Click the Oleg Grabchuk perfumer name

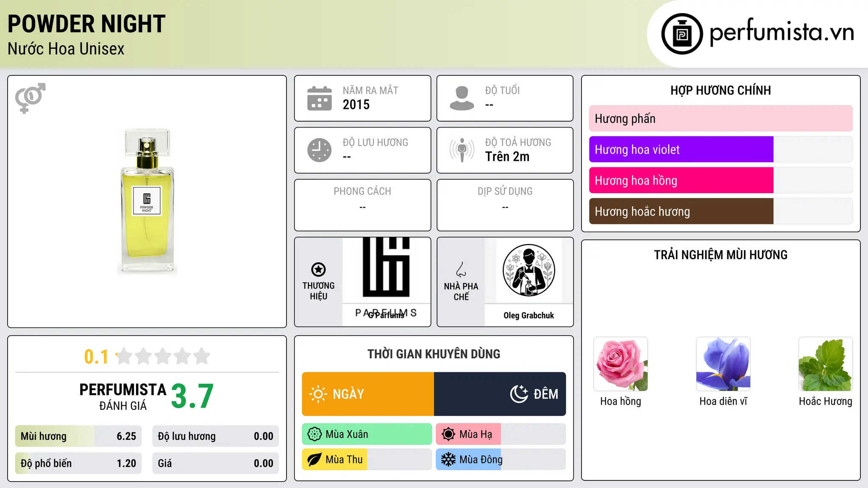(x=529, y=316)
